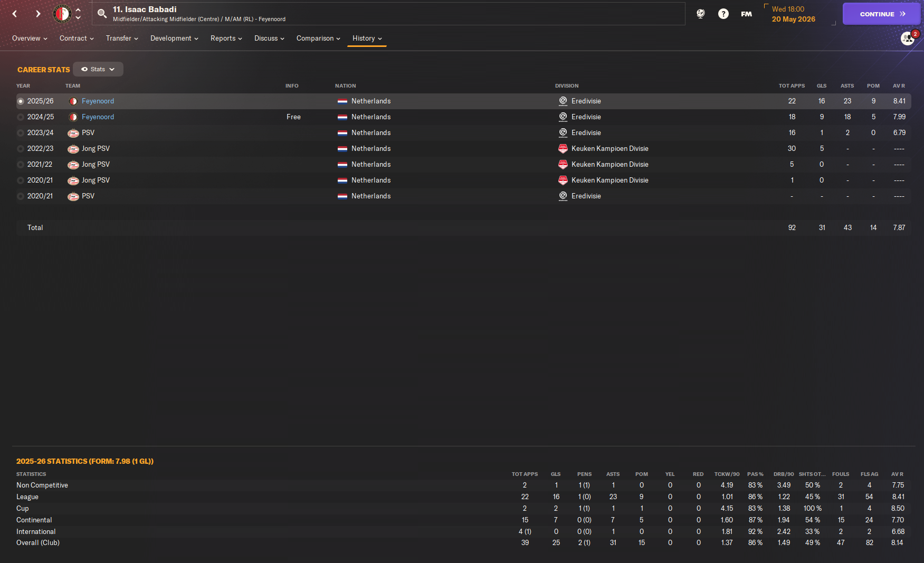Click the tactics head icon near help

tap(701, 14)
